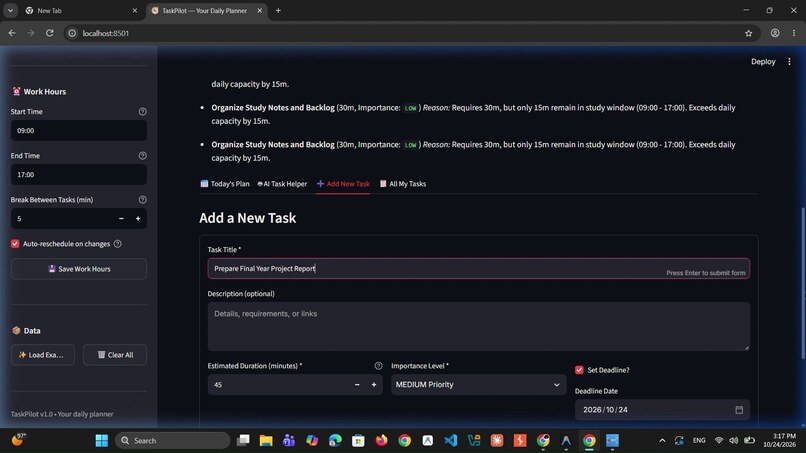Open clock and date in system tray

coord(779,440)
